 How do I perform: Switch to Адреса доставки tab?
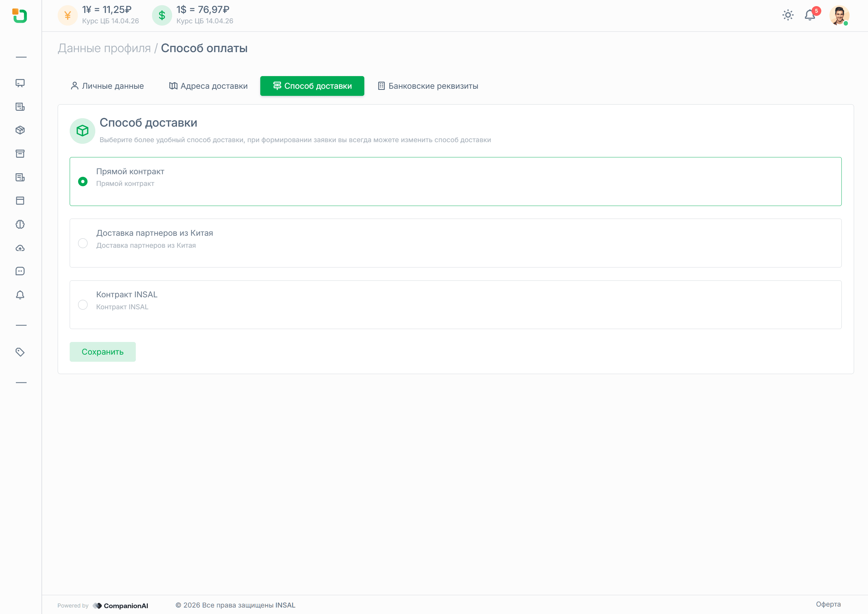coord(208,86)
